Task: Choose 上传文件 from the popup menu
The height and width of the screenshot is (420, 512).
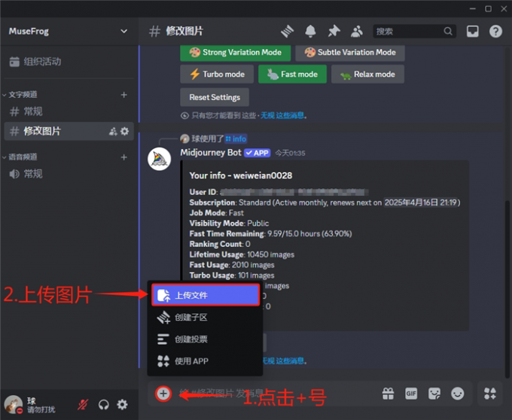Action: point(206,295)
